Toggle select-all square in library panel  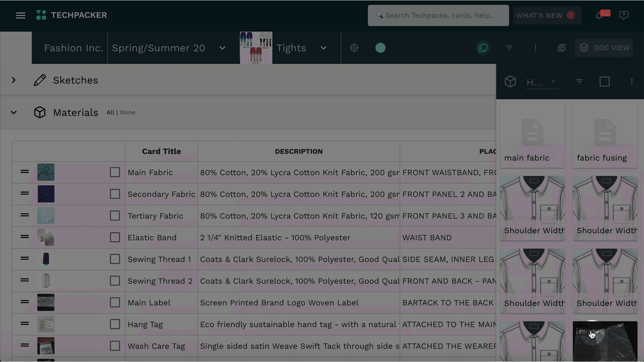coord(605,81)
